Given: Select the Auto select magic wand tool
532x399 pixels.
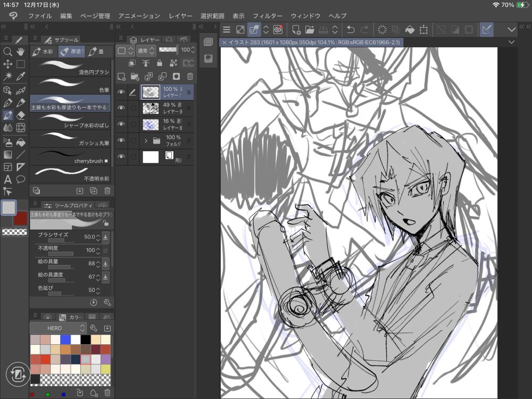Looking at the screenshot, I should tap(7, 76).
